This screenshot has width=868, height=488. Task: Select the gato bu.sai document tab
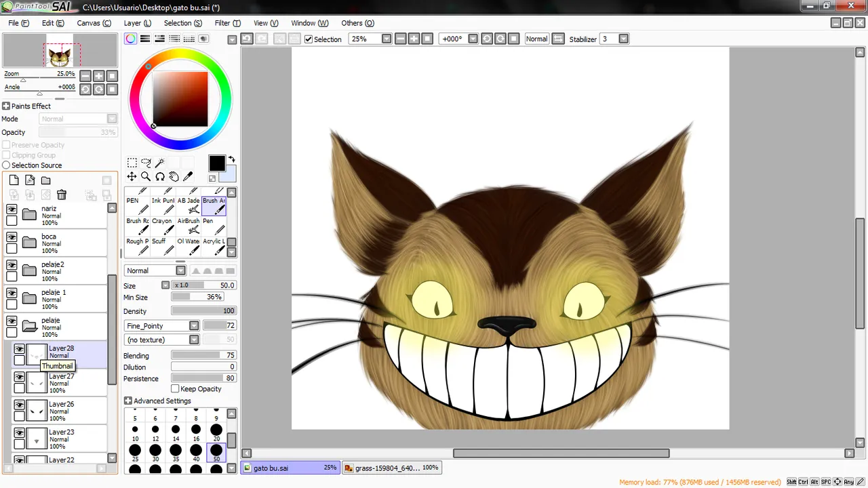point(290,468)
